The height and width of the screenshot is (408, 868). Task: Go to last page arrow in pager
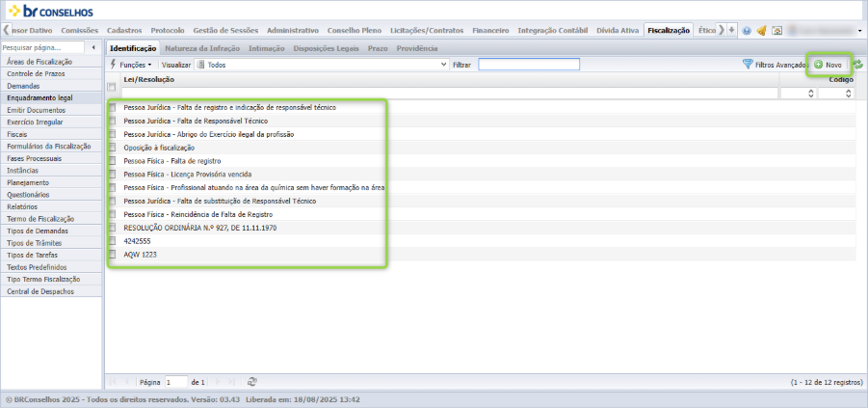pyautogui.click(x=231, y=382)
